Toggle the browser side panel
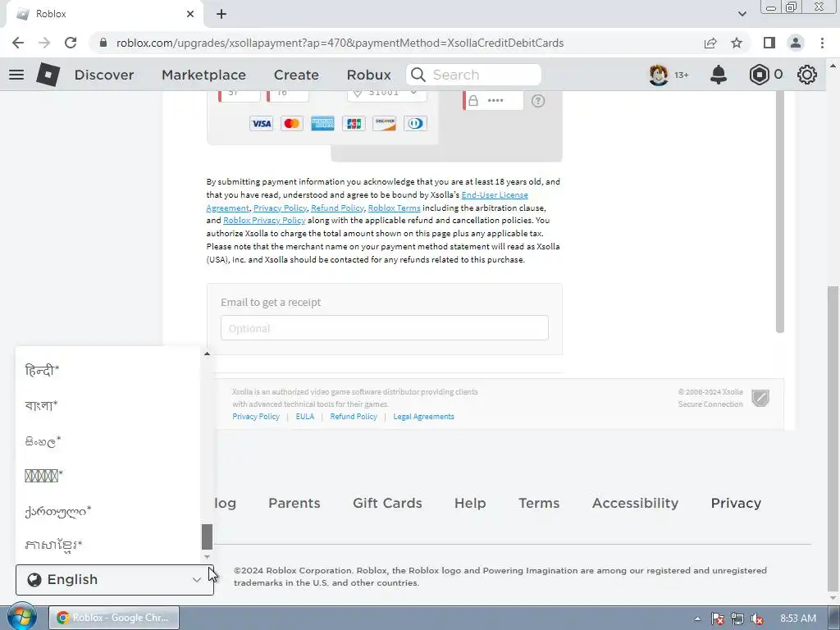The height and width of the screenshot is (630, 840). click(769, 43)
